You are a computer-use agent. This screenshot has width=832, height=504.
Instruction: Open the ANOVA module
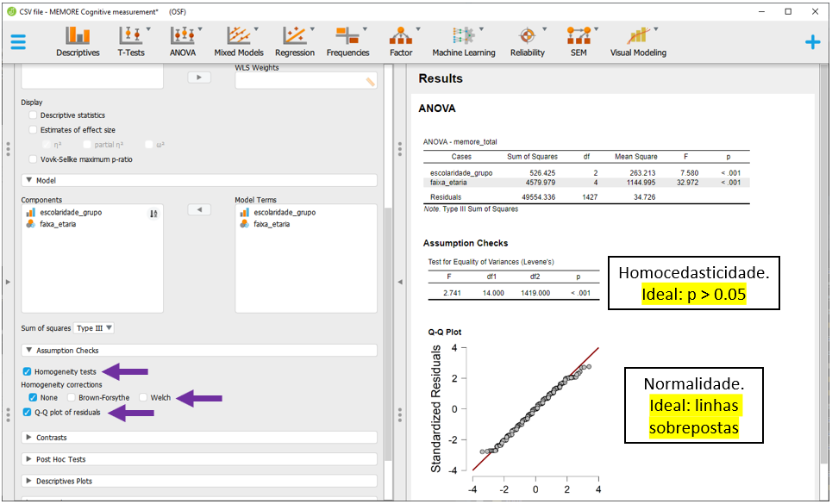[x=183, y=42]
